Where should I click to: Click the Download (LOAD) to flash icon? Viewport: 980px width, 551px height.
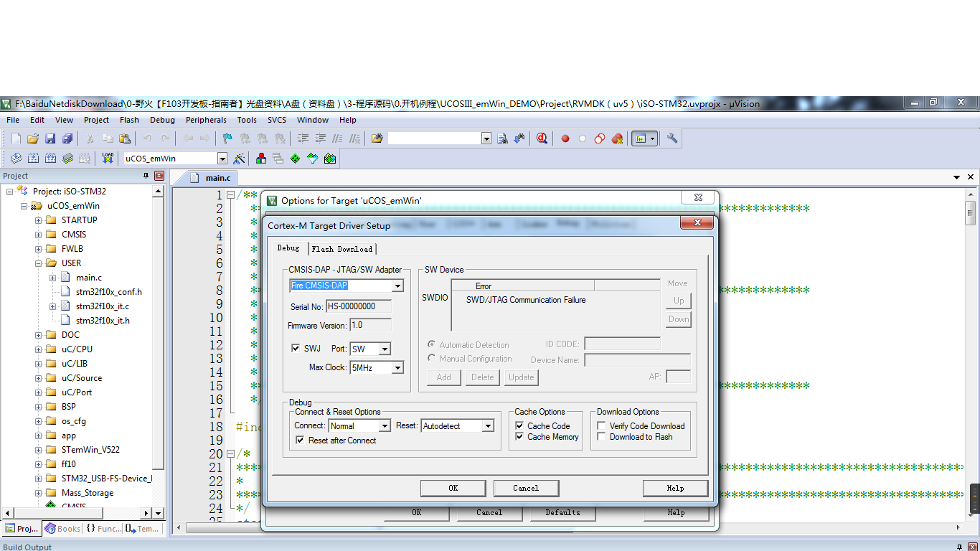click(108, 158)
